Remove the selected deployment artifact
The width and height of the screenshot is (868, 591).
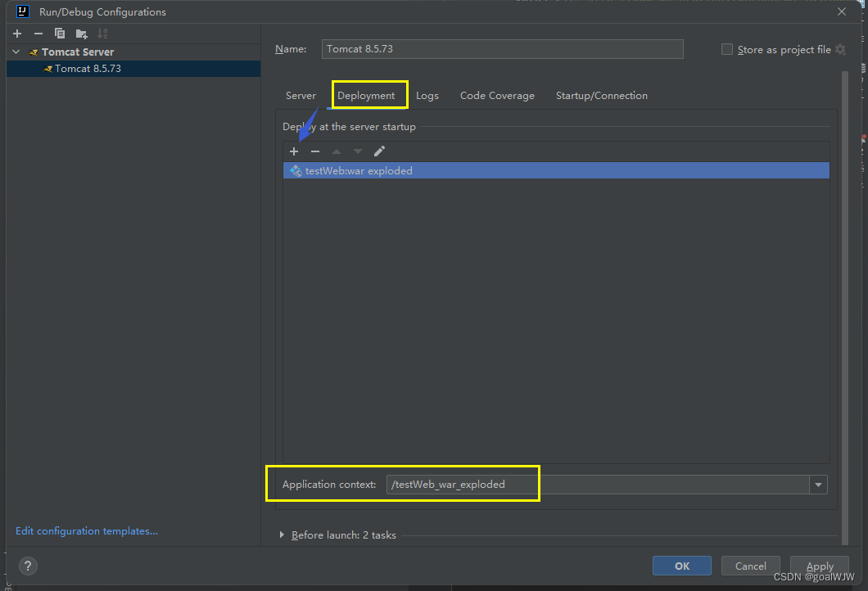tap(315, 151)
